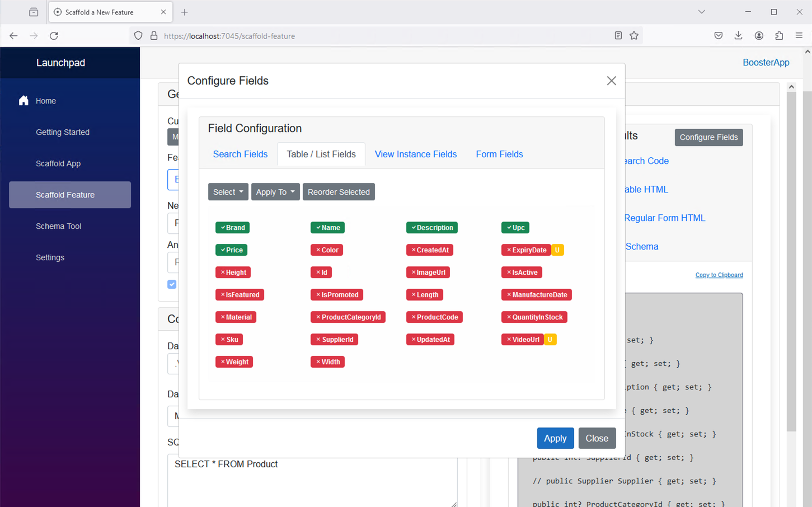Enable the Id field

pyautogui.click(x=321, y=273)
